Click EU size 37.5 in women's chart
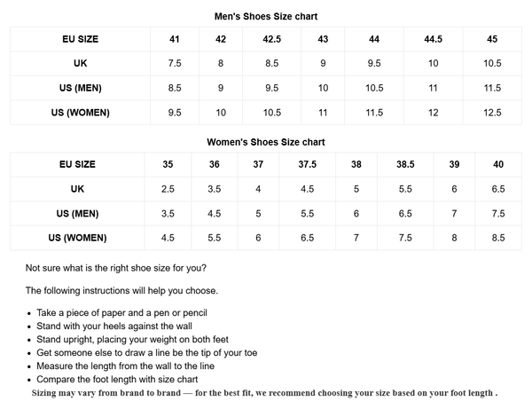The height and width of the screenshot is (417, 532). click(x=307, y=164)
